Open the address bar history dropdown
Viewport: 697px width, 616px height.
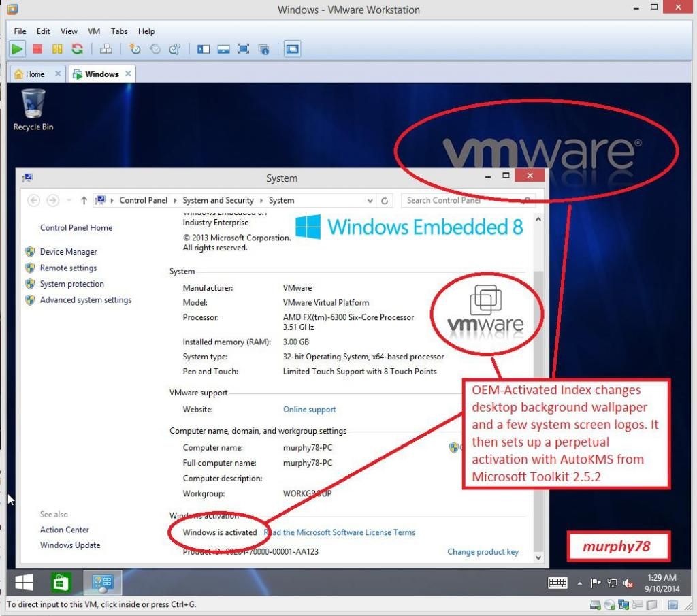370,200
